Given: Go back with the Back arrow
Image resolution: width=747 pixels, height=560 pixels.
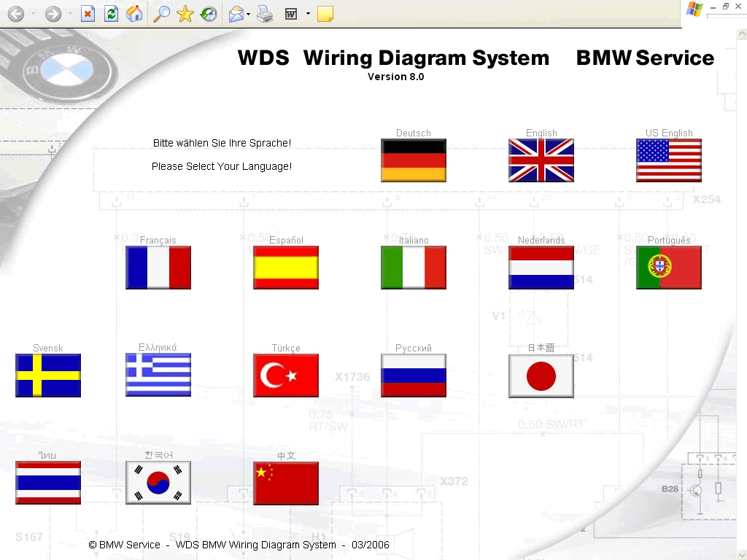Looking at the screenshot, I should tap(16, 14).
